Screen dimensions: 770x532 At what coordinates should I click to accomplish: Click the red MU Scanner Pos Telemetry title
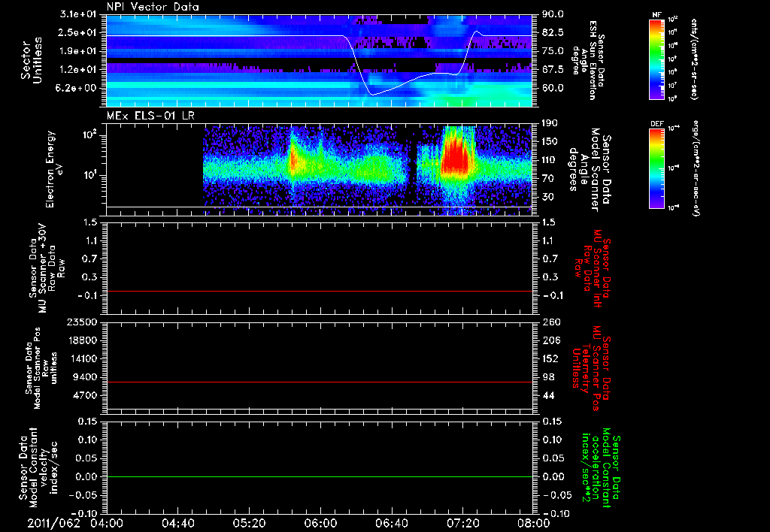pos(592,368)
